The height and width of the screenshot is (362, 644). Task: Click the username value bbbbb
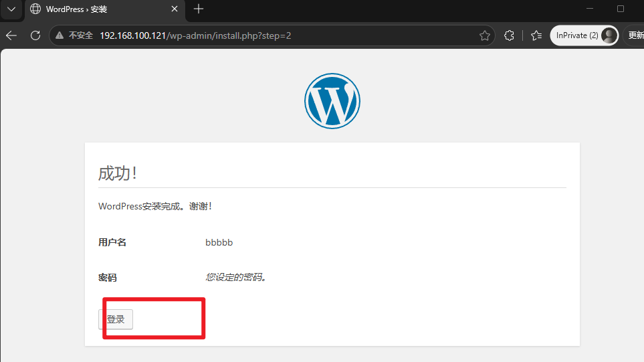click(x=219, y=242)
